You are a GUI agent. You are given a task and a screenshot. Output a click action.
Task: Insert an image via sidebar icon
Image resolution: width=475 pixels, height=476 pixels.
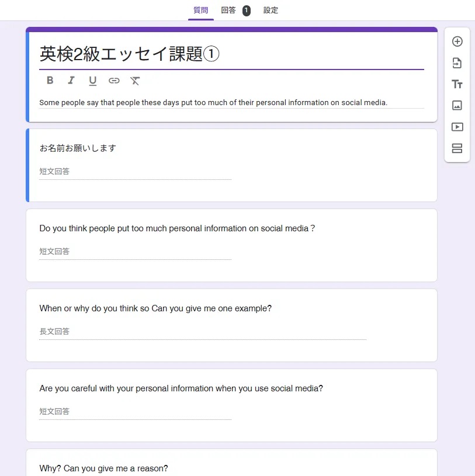click(x=457, y=105)
